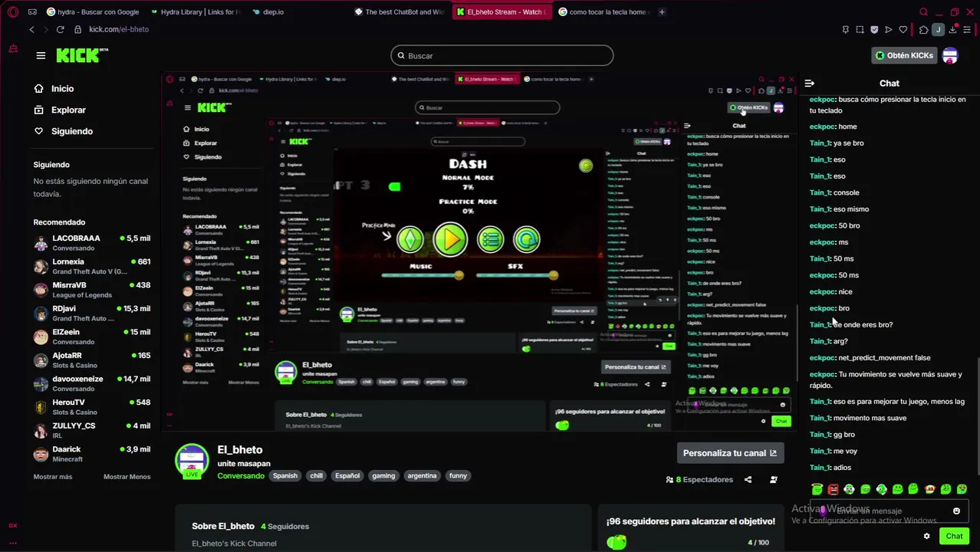Image resolution: width=980 pixels, height=552 pixels.
Task: Open ZULLYY_CS IRL channel
Action: click(92, 430)
